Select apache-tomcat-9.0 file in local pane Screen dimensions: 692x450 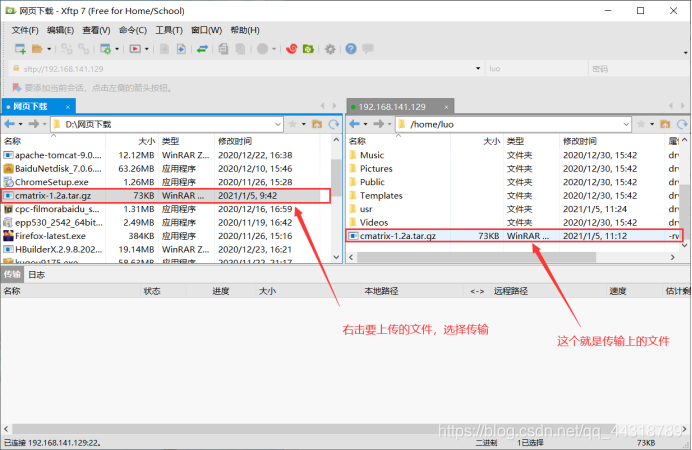(162, 155)
